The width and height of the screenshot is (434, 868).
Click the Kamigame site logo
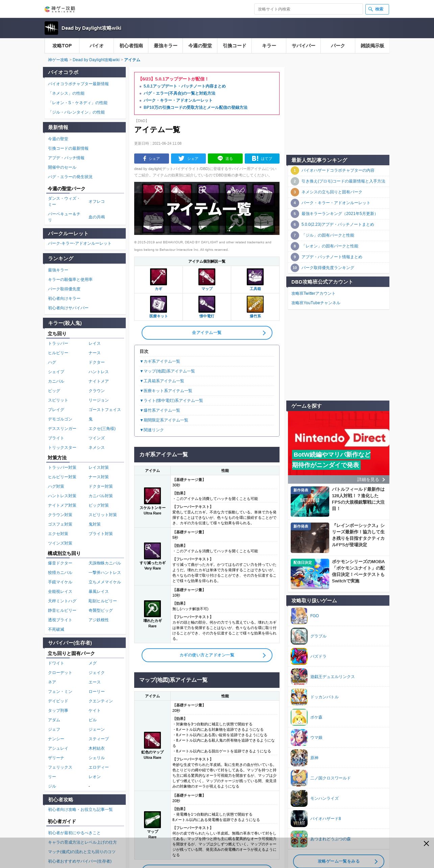[x=60, y=9]
